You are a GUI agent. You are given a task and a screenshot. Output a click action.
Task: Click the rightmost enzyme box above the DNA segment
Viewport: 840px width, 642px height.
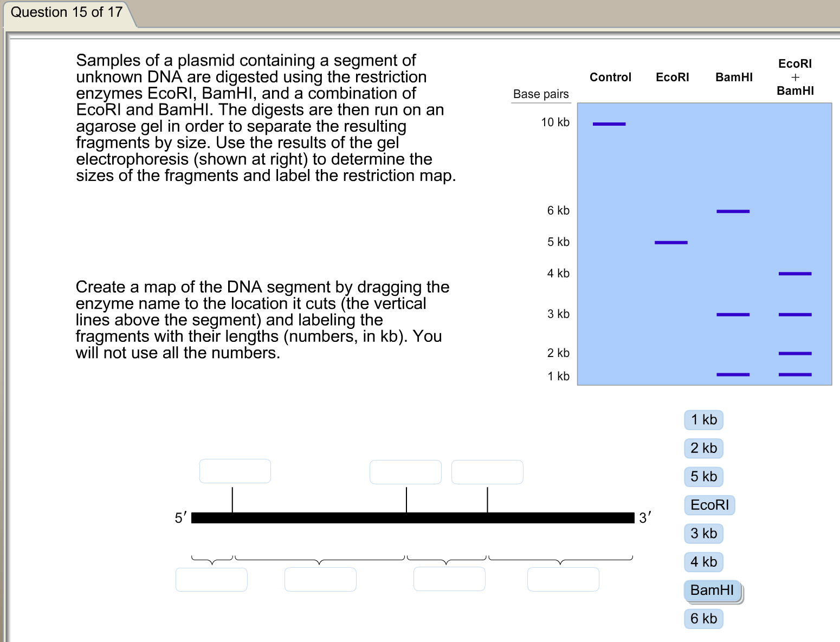coord(487,472)
